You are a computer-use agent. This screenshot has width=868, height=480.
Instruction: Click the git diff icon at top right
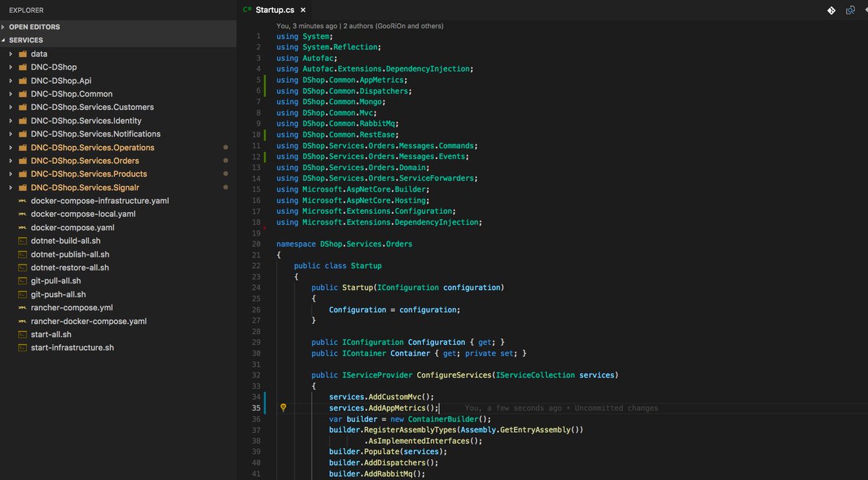[x=832, y=10]
